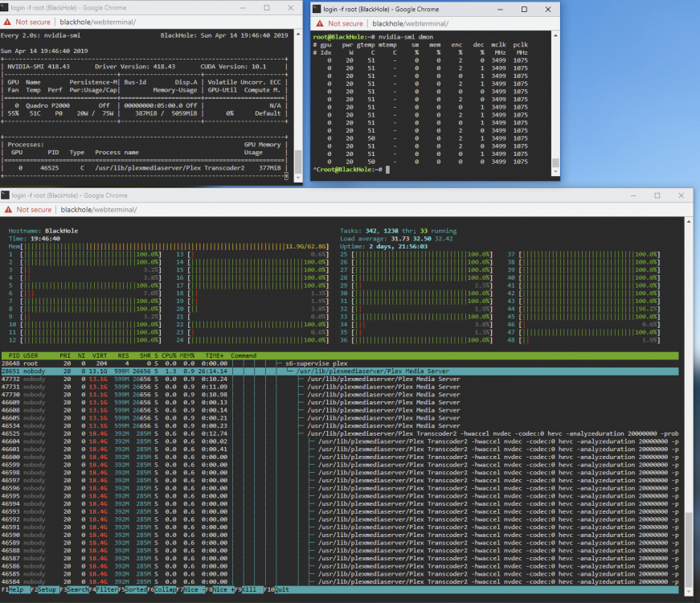Image resolution: width=700 pixels, height=603 pixels.
Task: Click the scrollbar down arrow in the dmon terminal
Action: click(556, 171)
